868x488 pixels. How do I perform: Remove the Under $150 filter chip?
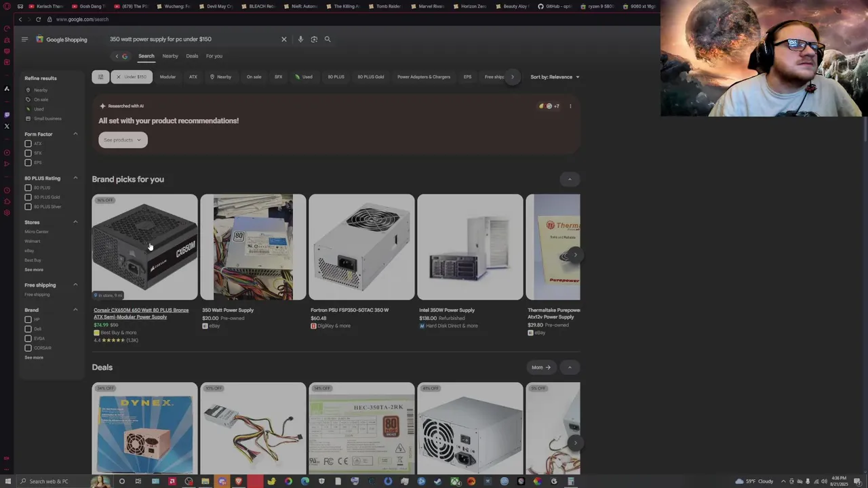point(132,77)
